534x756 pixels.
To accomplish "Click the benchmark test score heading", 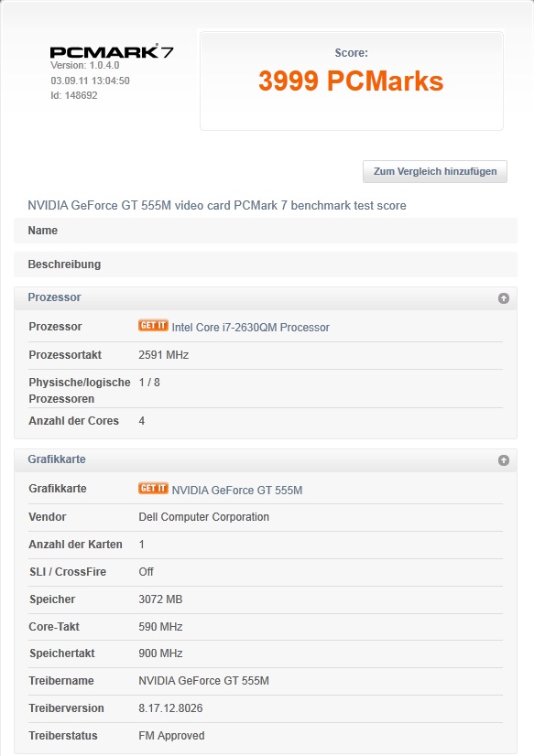I will click(216, 205).
